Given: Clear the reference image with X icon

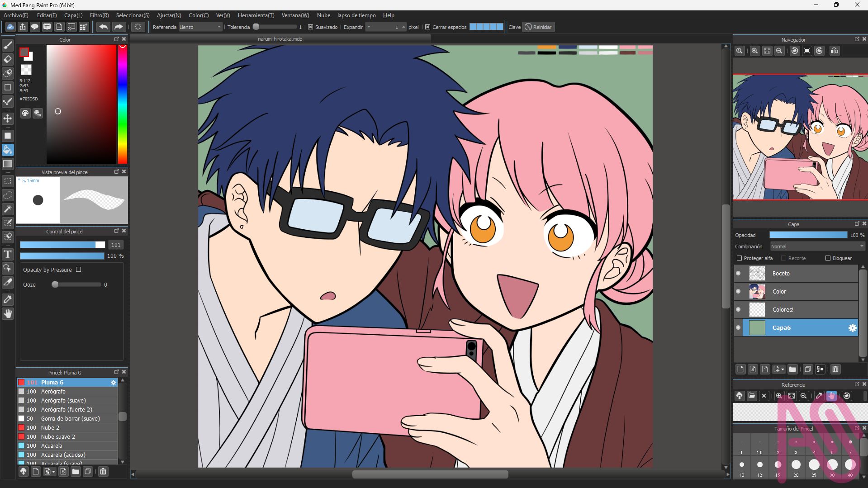Looking at the screenshot, I should pos(764,396).
